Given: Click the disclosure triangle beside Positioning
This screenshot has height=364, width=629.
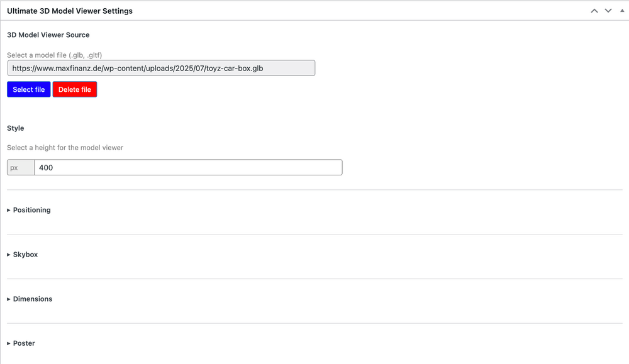Looking at the screenshot, I should click(9, 210).
